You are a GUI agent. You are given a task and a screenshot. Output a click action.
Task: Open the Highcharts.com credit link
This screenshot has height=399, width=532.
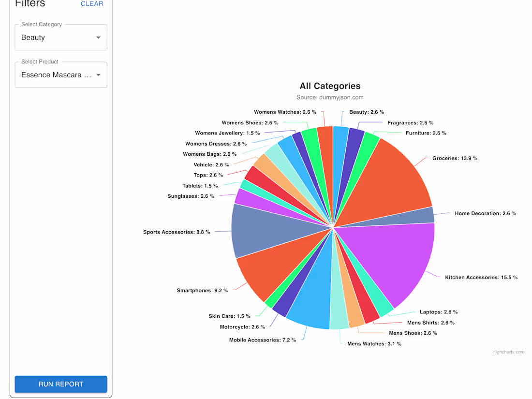tap(508, 352)
